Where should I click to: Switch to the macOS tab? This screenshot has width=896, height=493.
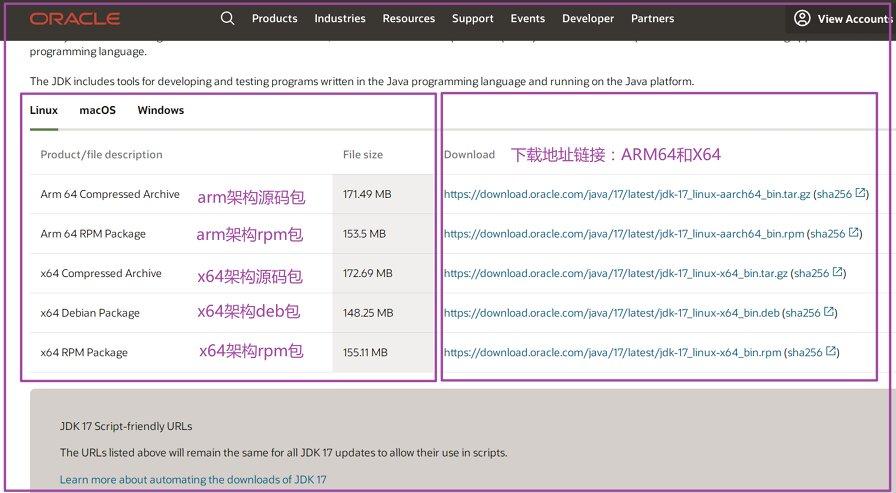pyautogui.click(x=97, y=110)
